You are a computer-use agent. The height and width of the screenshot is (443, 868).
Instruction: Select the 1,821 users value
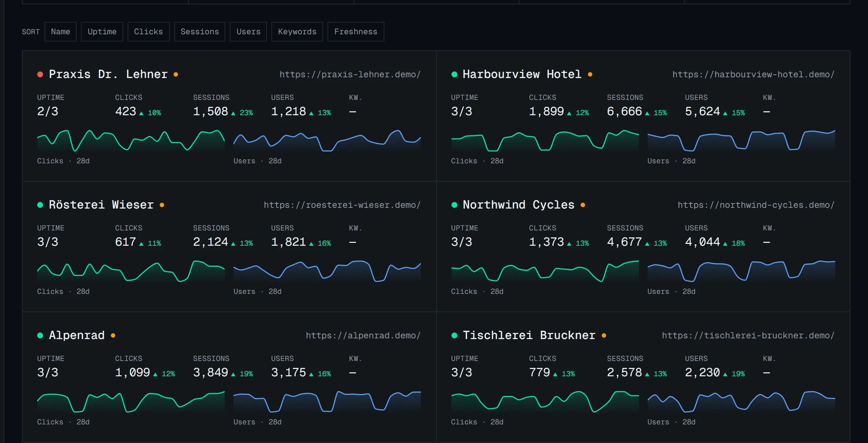point(288,242)
